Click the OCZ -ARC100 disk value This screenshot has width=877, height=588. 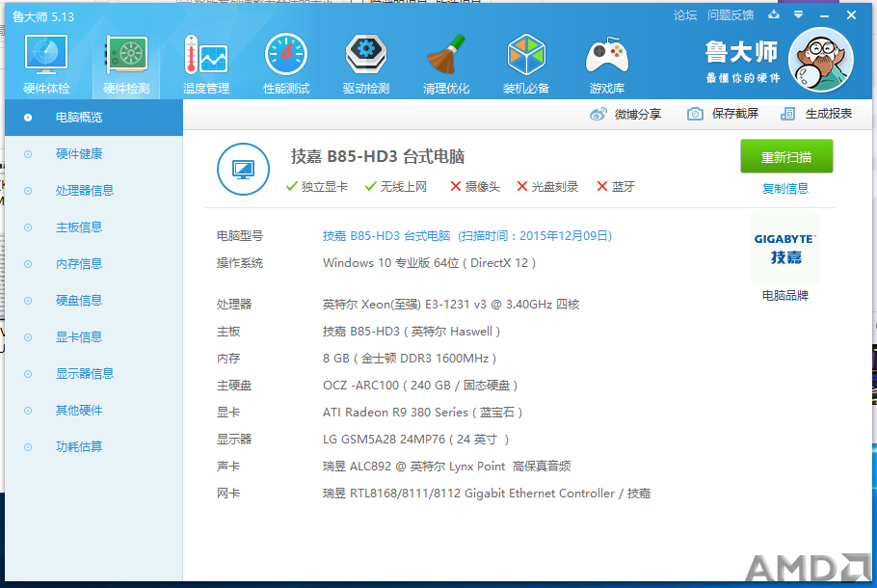[420, 386]
